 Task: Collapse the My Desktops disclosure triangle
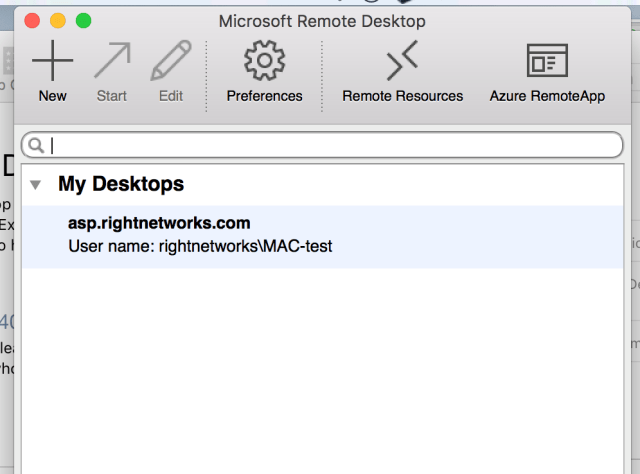click(x=36, y=185)
